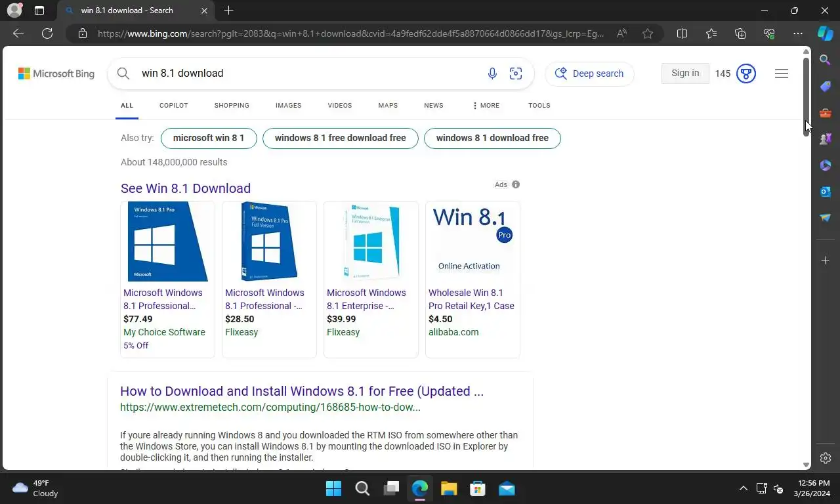The height and width of the screenshot is (504, 840).
Task: Switch to the MAPS tab
Action: coord(388,106)
